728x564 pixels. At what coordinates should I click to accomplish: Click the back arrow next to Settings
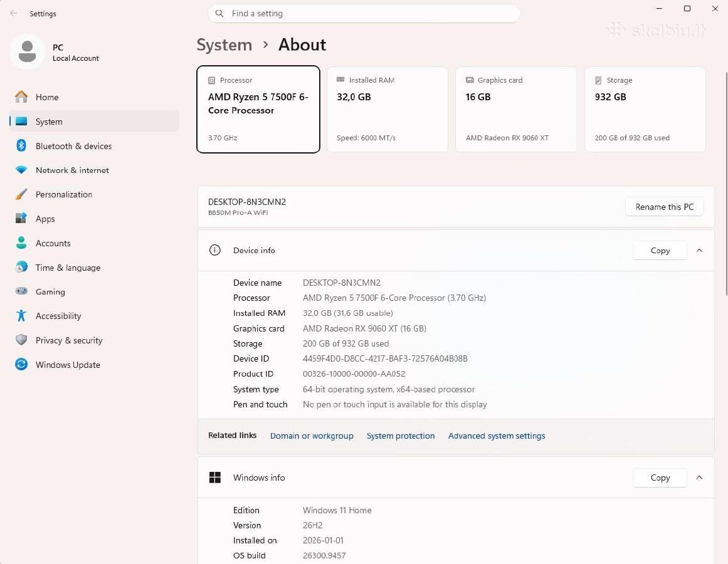pyautogui.click(x=14, y=13)
